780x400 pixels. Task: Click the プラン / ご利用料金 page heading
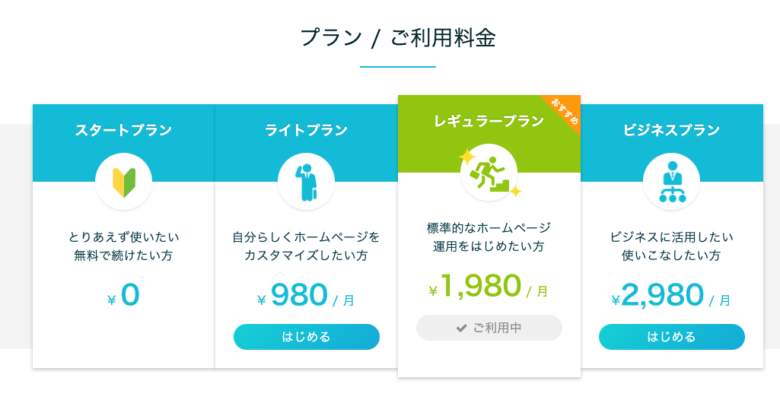pos(398,38)
